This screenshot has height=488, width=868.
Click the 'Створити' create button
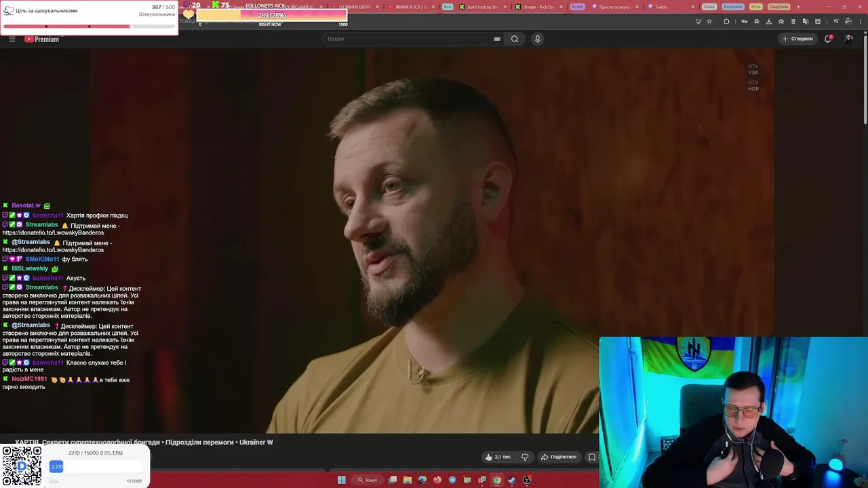pos(797,39)
